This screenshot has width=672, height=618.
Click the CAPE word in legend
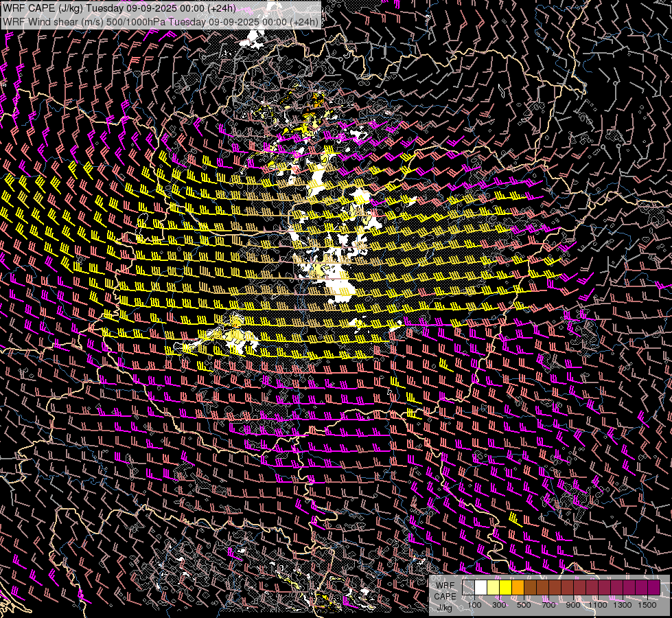pos(445,597)
